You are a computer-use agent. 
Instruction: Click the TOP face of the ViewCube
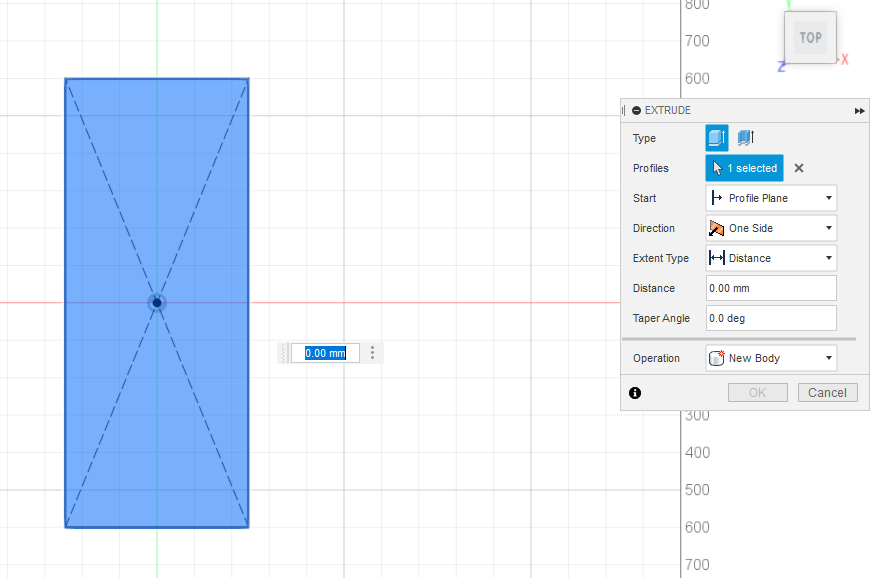(x=810, y=37)
